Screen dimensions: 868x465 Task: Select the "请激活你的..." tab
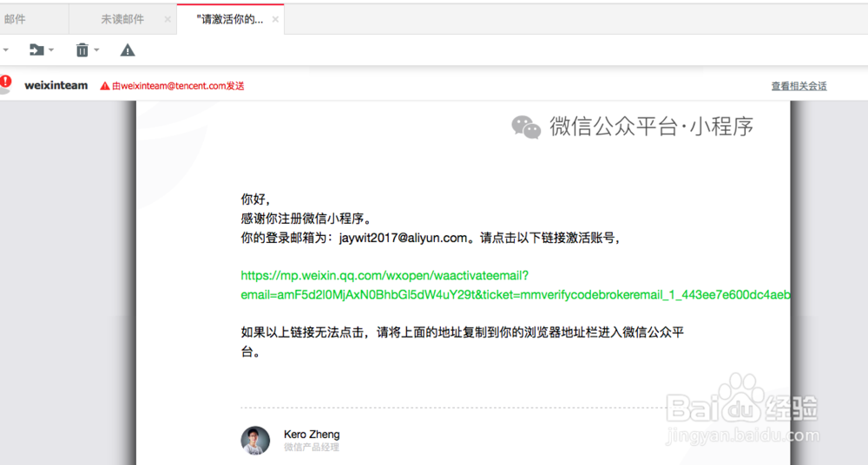pos(230,19)
